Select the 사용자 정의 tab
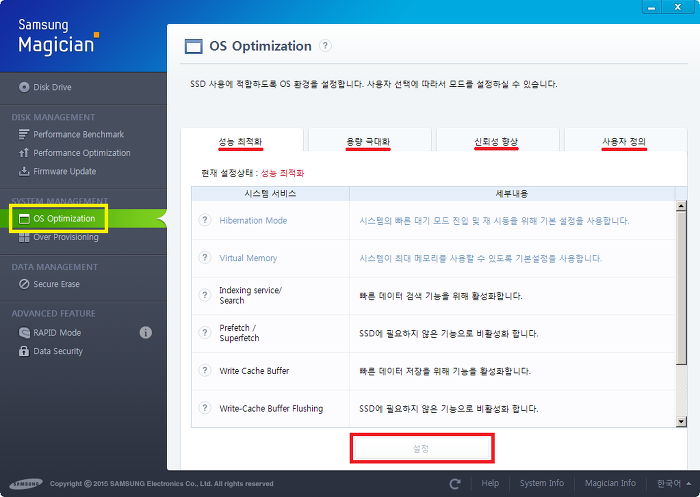The image size is (700, 497). (625, 140)
